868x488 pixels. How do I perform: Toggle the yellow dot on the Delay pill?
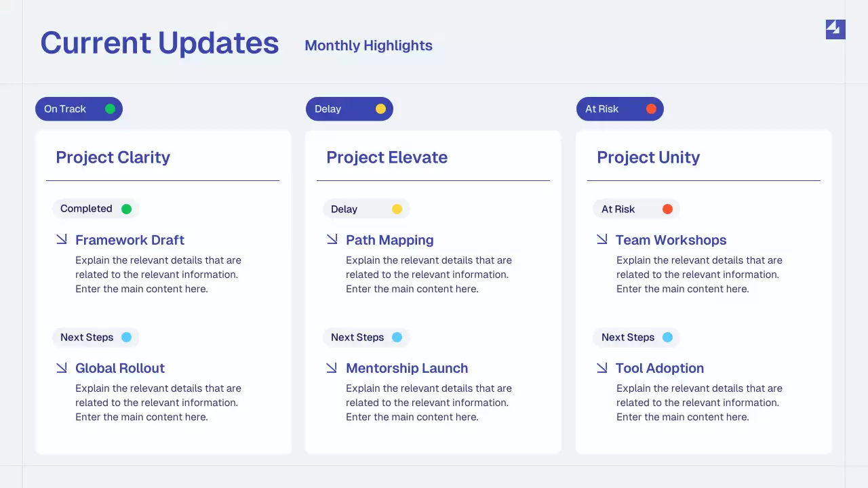pos(380,108)
